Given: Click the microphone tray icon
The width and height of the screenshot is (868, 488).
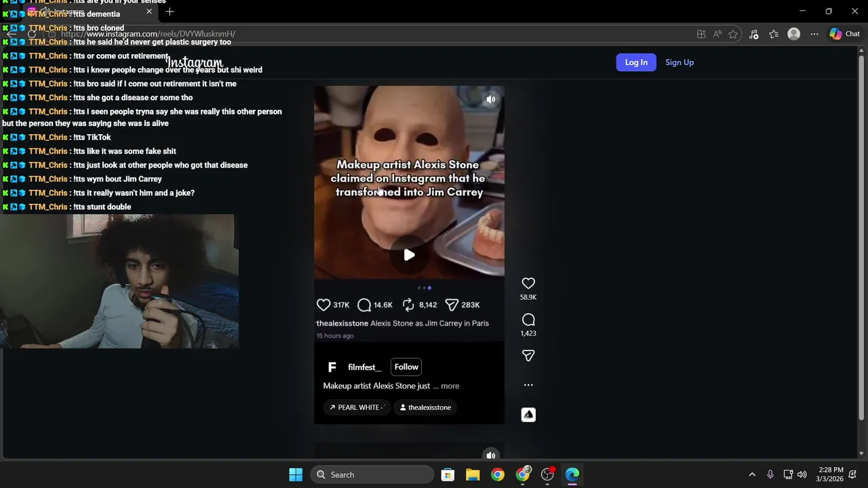Looking at the screenshot, I should [770, 474].
